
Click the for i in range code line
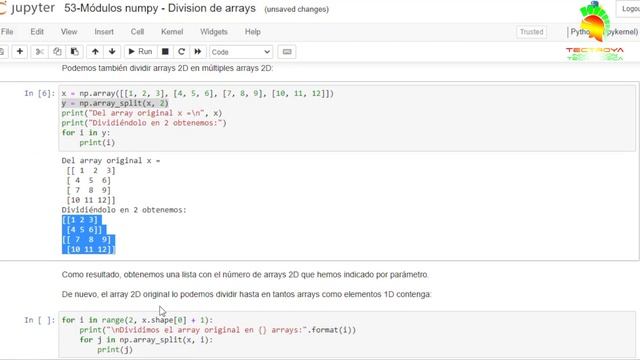click(137, 320)
